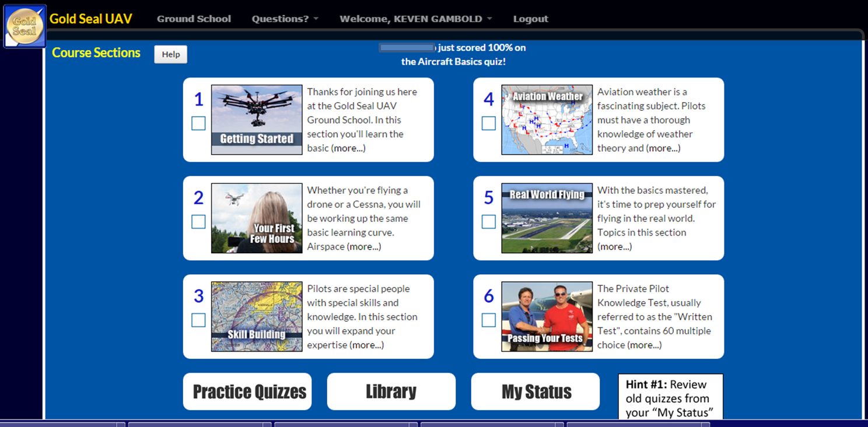Click Logout in the top menu
The image size is (868, 427).
[530, 19]
